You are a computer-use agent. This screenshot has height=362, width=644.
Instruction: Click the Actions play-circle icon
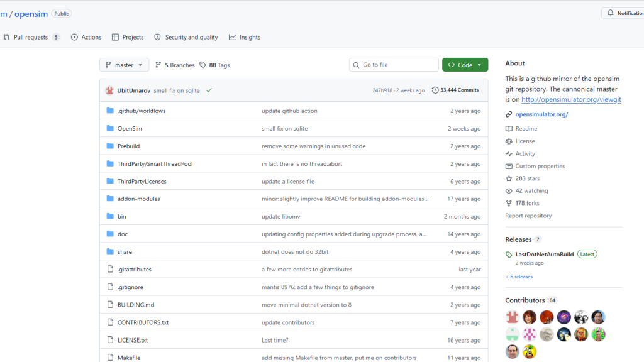74,37
